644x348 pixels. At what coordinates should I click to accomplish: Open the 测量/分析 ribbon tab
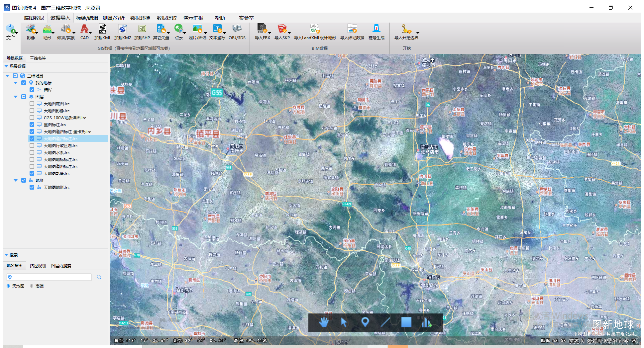coord(113,18)
